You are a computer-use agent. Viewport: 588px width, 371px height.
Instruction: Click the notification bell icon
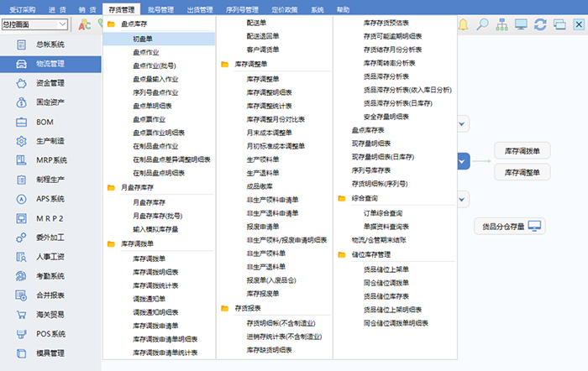[x=464, y=25]
